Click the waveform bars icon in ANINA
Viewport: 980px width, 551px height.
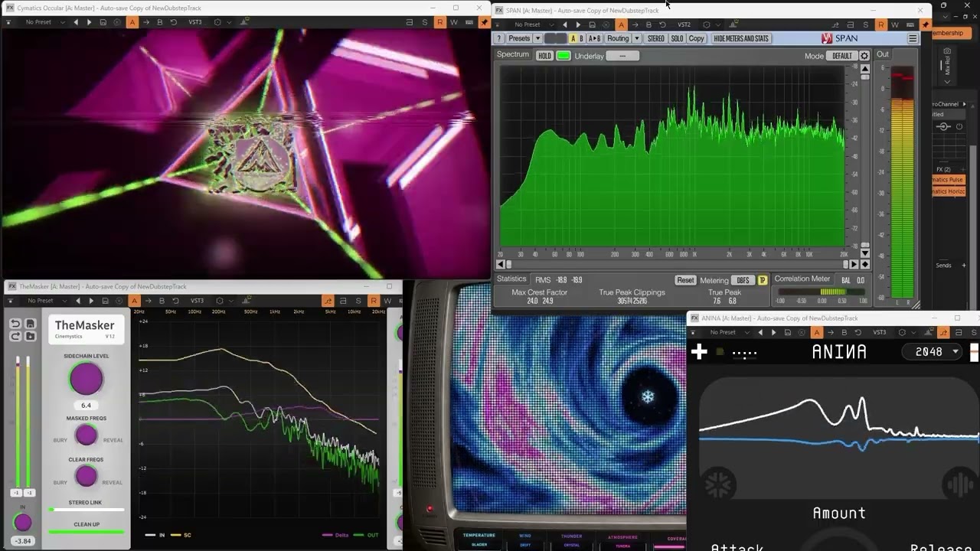[959, 484]
